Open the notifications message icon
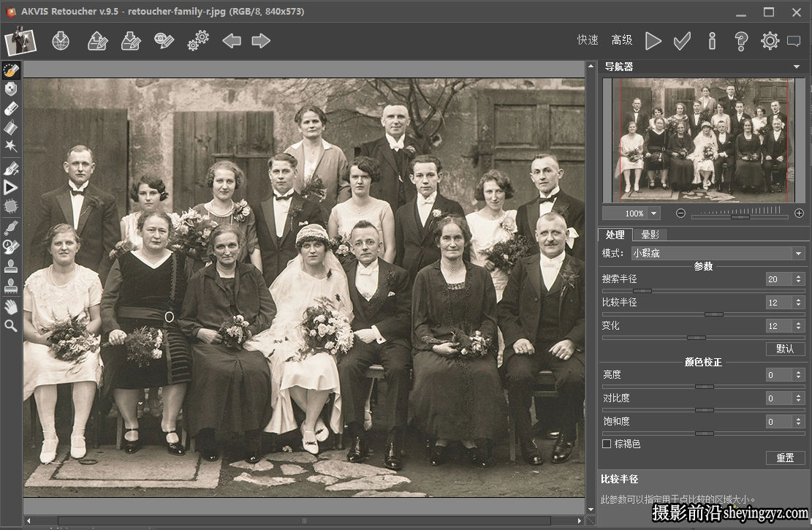Image resolution: width=812 pixels, height=530 pixels. point(794,41)
